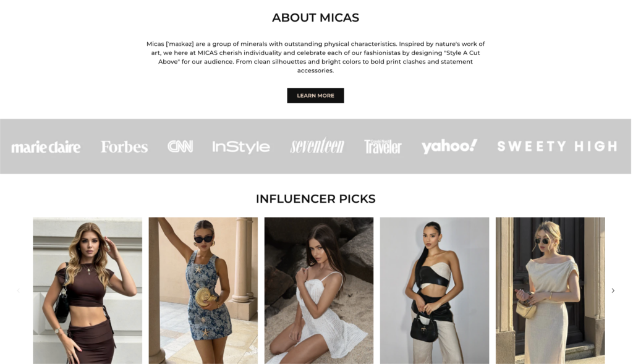The image size is (633, 364).
Task: Click the yahoo! logo
Action: [449, 146]
